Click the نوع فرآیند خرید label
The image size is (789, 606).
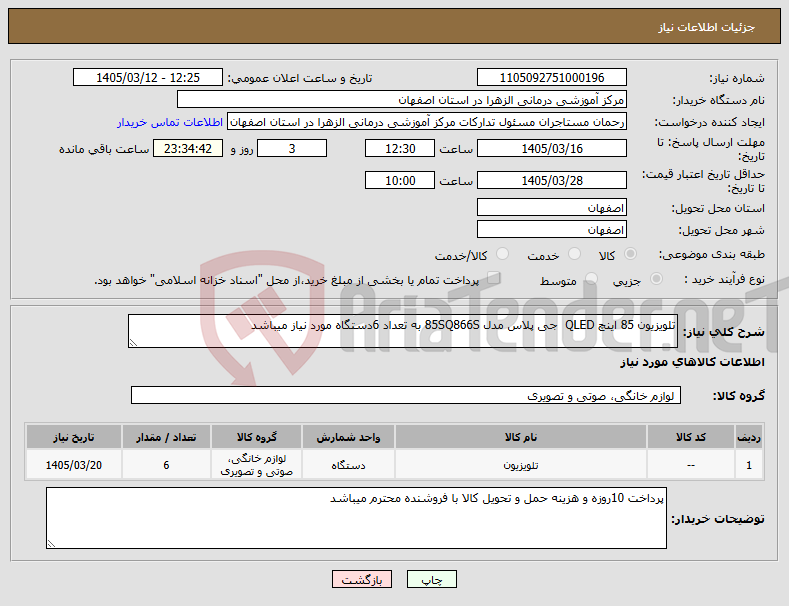pyautogui.click(x=725, y=279)
